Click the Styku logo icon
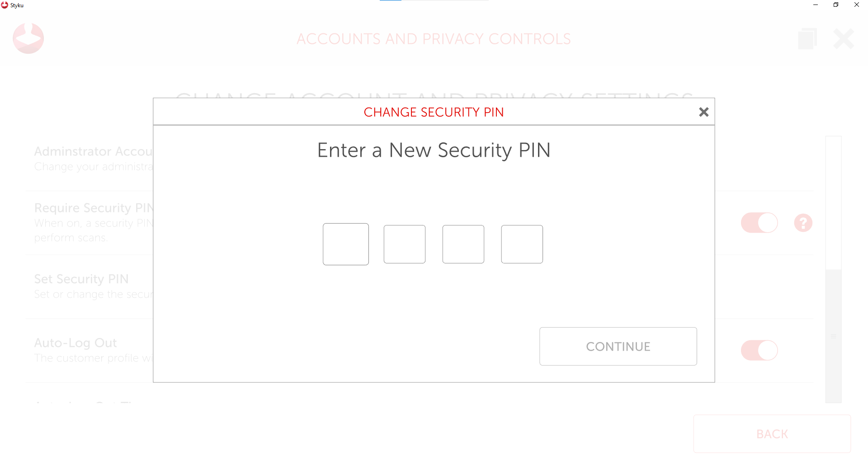 tap(28, 39)
